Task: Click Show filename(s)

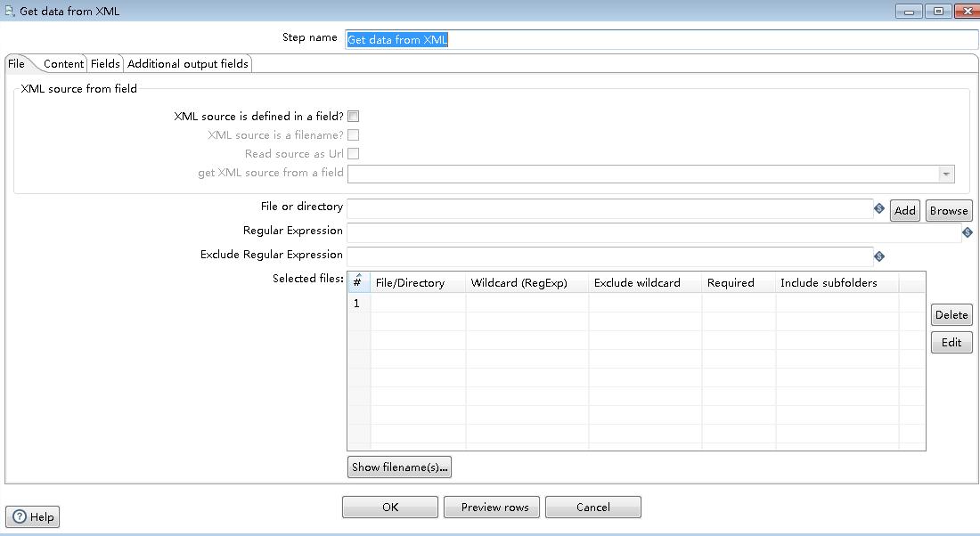Action: pos(399,467)
